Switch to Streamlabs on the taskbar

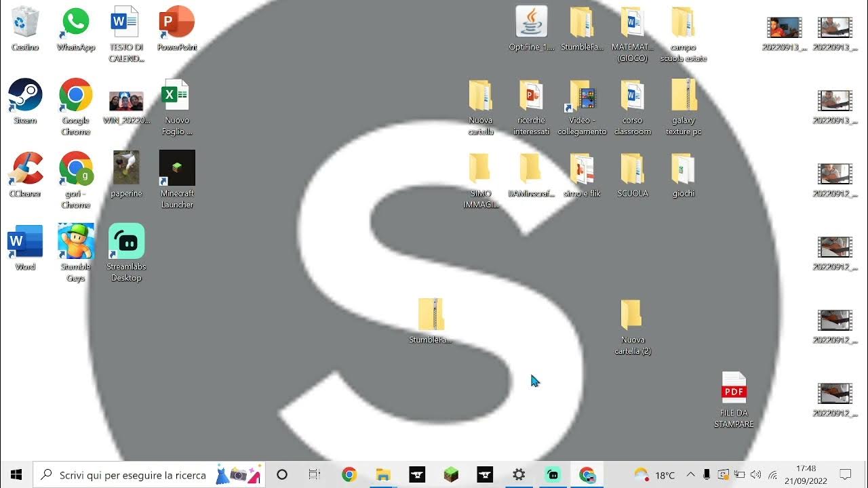click(553, 474)
